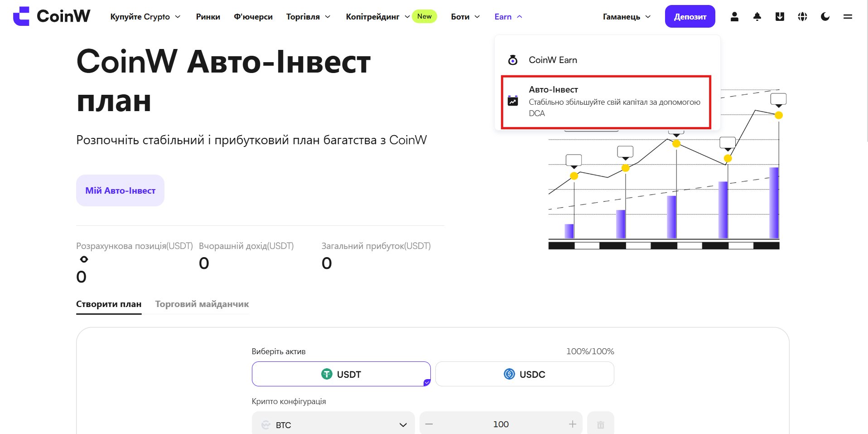This screenshot has width=868, height=434.
Task: Open Мій Авто-Інвест button
Action: click(x=120, y=190)
